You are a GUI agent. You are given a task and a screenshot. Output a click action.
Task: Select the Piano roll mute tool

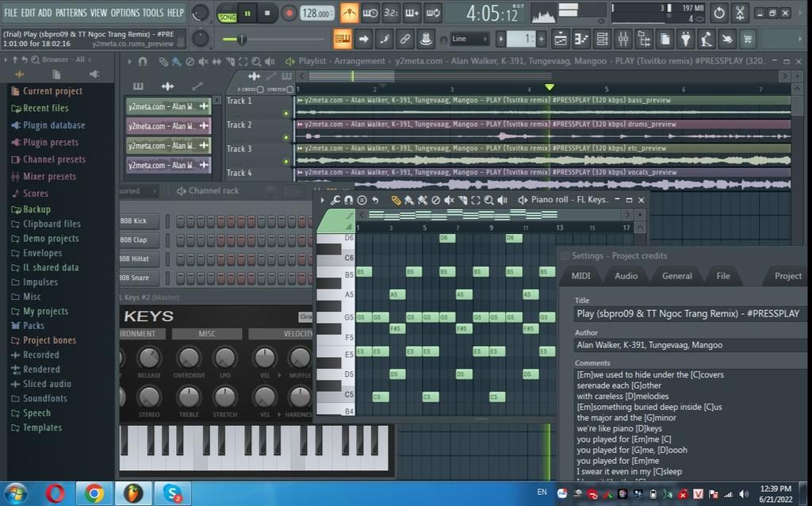click(x=449, y=200)
